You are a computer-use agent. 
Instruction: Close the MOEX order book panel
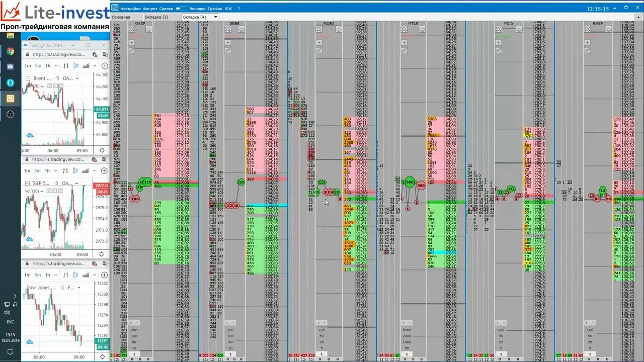click(x=319, y=29)
